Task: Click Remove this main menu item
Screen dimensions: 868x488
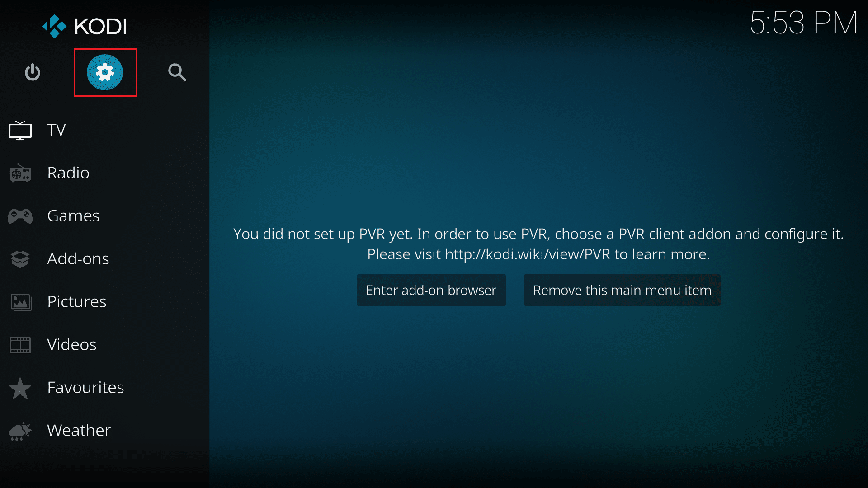Action: (622, 290)
